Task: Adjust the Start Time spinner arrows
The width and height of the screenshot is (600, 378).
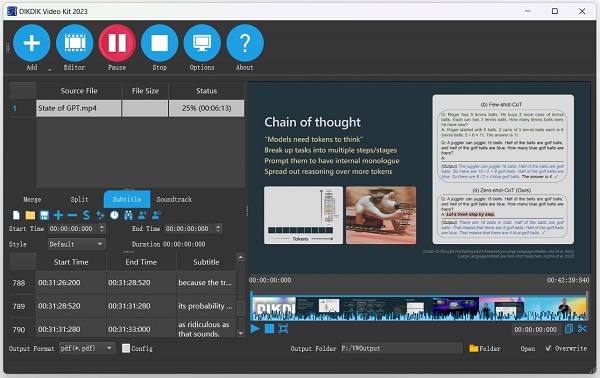Action: point(102,229)
